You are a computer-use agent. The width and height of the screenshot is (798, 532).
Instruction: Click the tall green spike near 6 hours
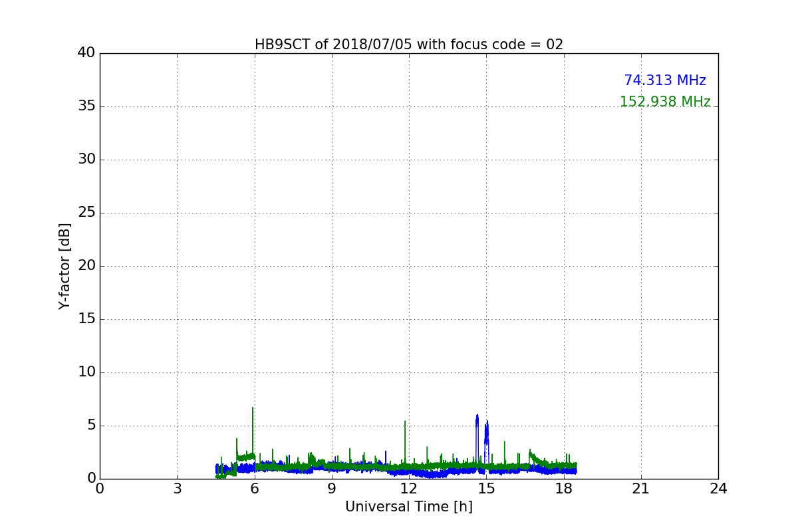tap(253, 432)
